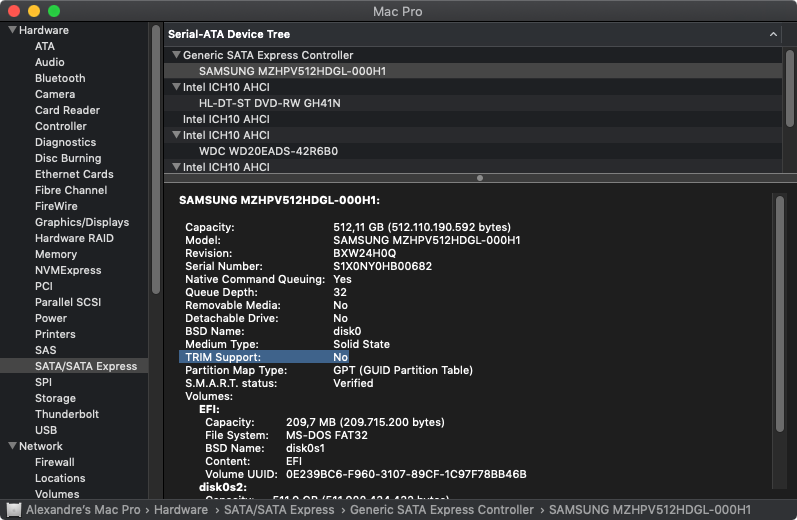Select SAMSUNG MZHPV512HDGL-000H1 in device tree
Screen dimensions: 797x520
click(x=473, y=71)
